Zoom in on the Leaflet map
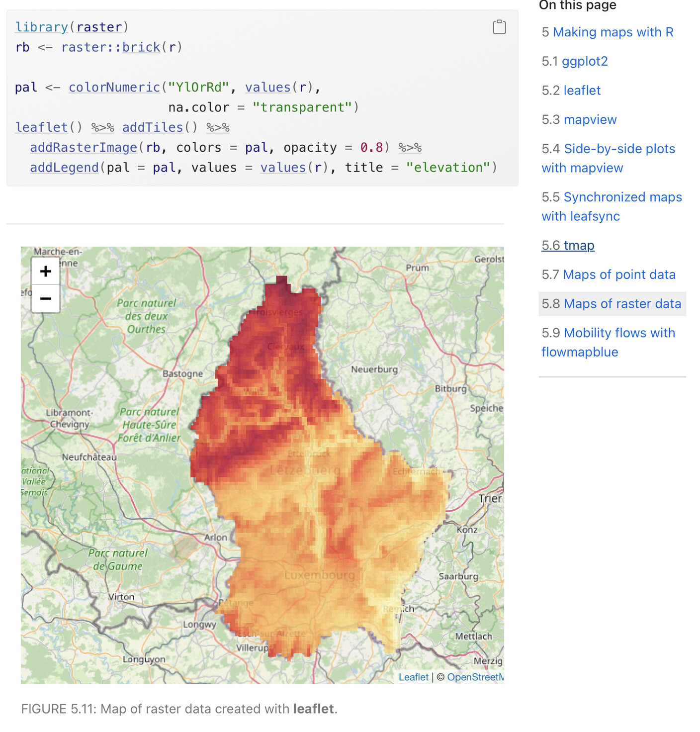This screenshot has width=700, height=732. (x=45, y=272)
